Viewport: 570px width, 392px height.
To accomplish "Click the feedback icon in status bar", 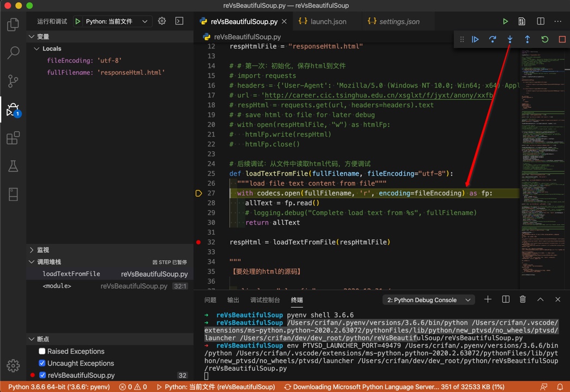I will point(544,387).
